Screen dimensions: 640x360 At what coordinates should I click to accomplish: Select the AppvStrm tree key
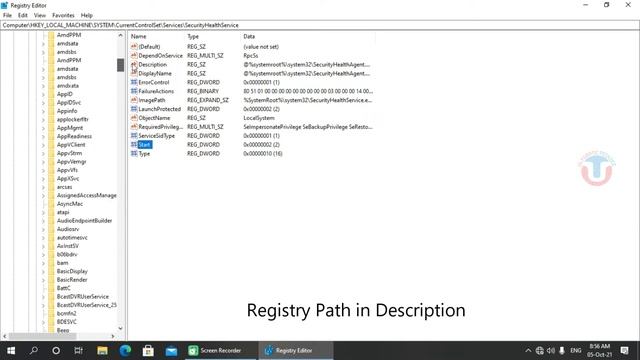click(x=69, y=153)
